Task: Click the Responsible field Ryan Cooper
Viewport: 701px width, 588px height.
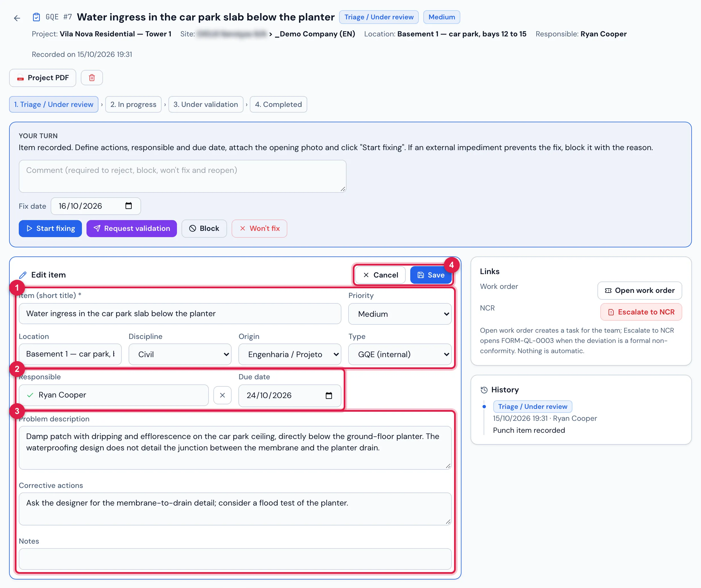Action: point(114,396)
